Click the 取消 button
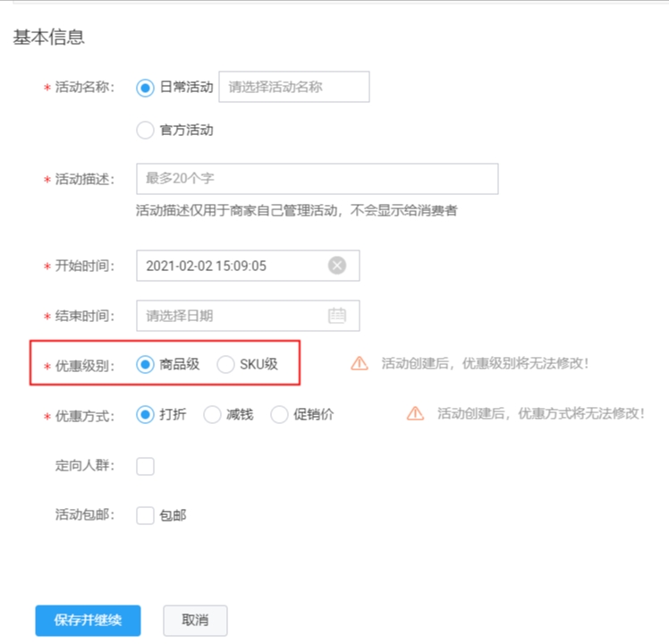Viewport: 669px width, 644px height. coord(195,620)
